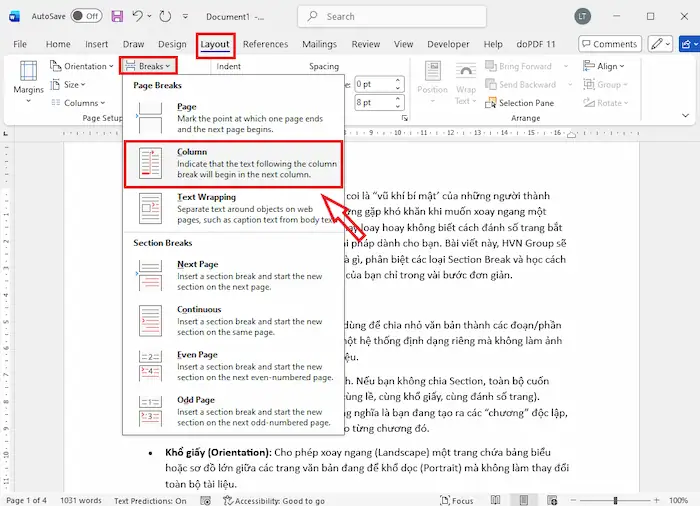Click the Undo arrow icon
Viewport: 700px width, 506px height.
142,17
